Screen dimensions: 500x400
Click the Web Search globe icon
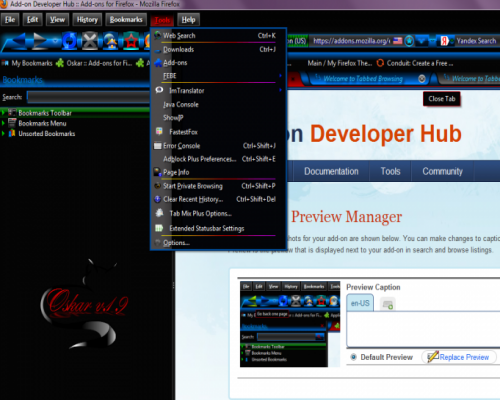158,35
